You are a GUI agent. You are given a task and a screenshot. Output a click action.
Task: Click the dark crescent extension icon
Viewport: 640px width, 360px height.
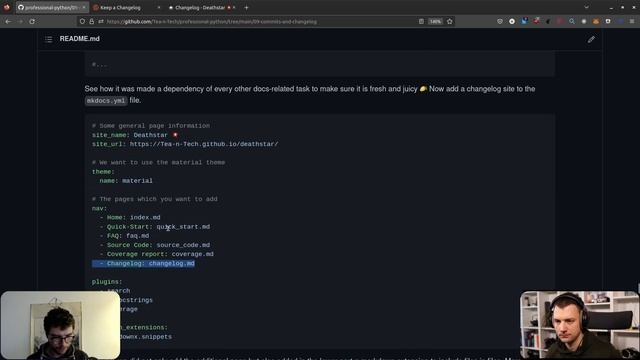(x=548, y=21)
